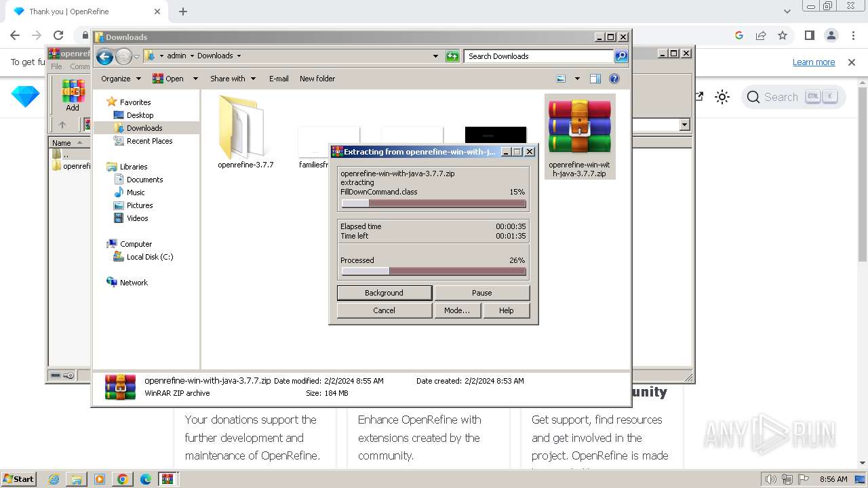Click Chrome back navigation arrow
The image size is (868, 488).
15,35
